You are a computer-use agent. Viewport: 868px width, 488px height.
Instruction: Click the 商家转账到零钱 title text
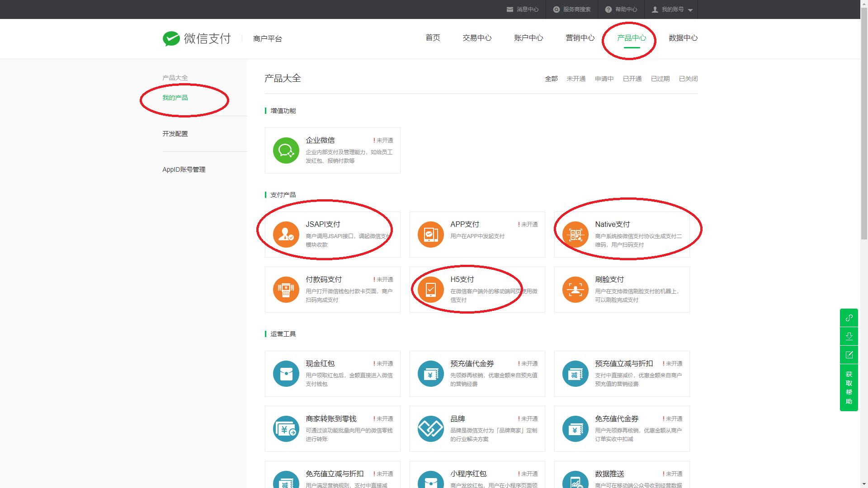click(331, 418)
